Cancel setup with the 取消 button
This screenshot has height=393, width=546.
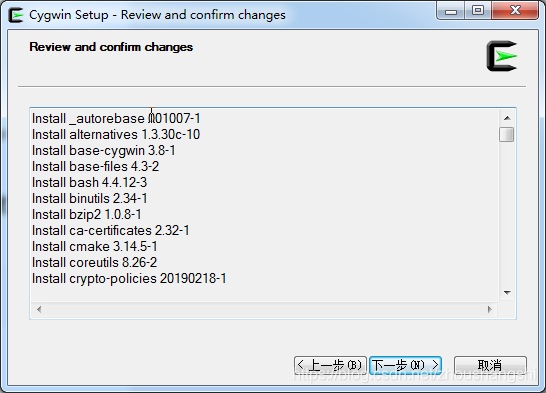tap(490, 365)
